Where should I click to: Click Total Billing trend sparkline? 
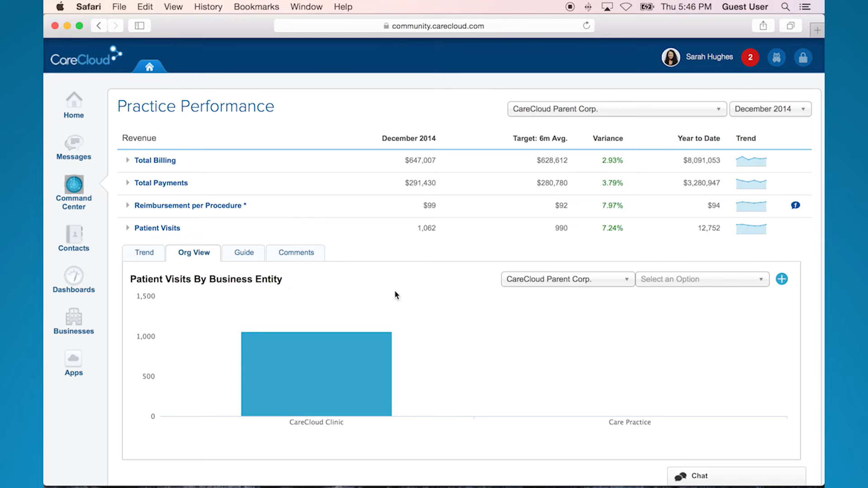(x=751, y=161)
